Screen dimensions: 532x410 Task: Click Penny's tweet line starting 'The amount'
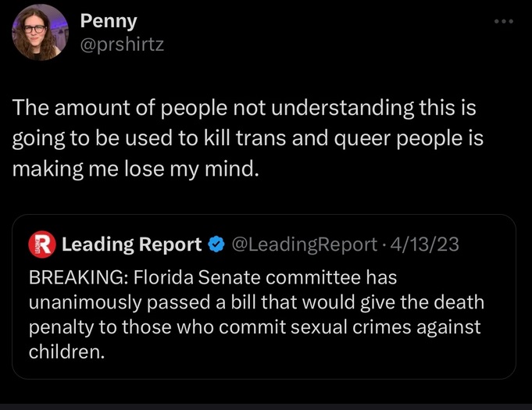[243, 107]
